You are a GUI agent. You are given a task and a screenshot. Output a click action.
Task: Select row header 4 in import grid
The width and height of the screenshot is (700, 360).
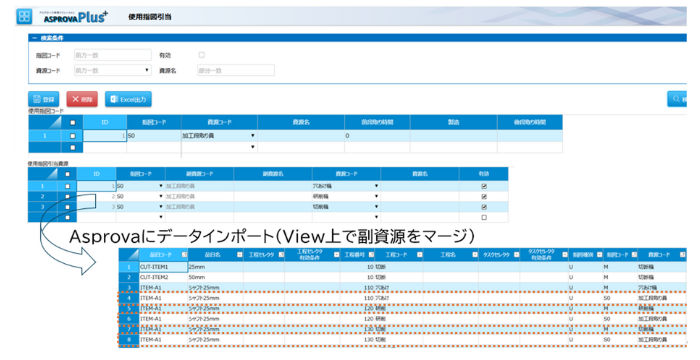pos(129,298)
